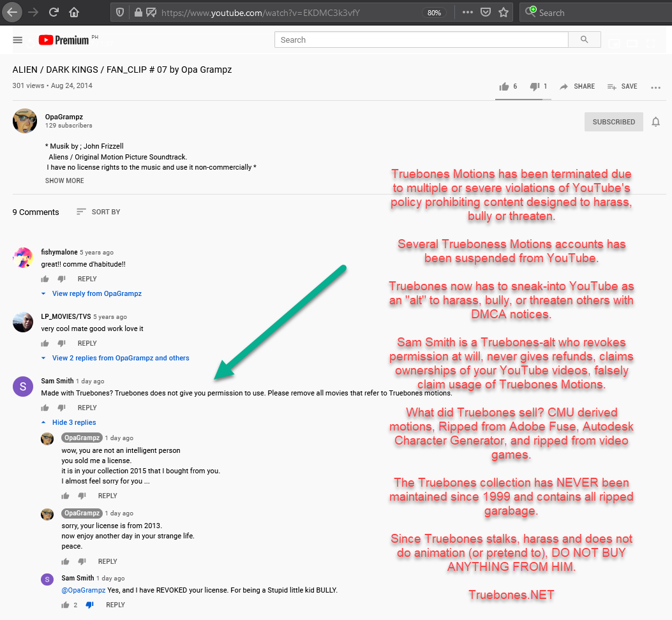
Task: Reply to fishymalone's comment
Action: (87, 279)
